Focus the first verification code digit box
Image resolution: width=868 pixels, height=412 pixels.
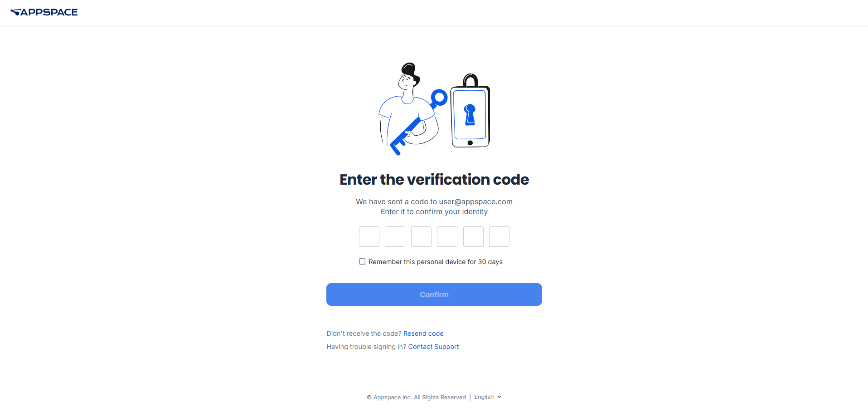pyautogui.click(x=369, y=237)
